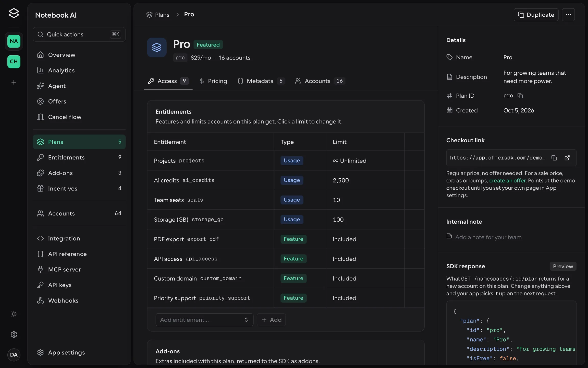This screenshot has height=368, width=588.
Task: Open the Integration page
Action: 79,238
